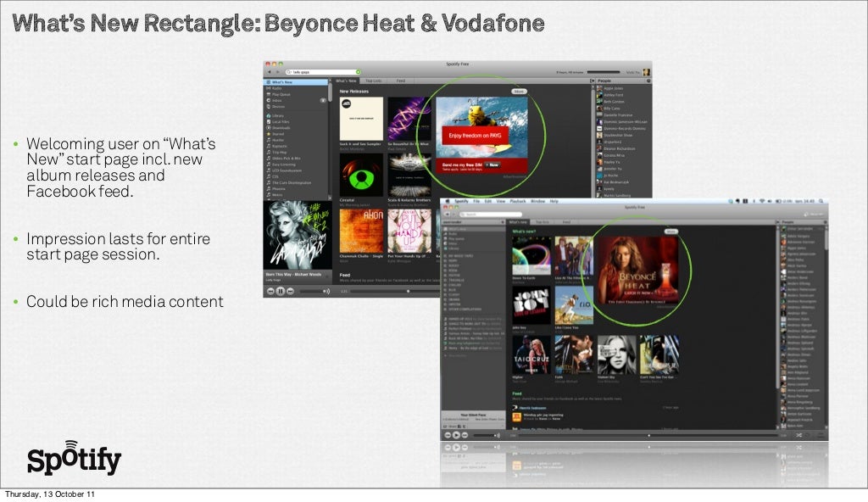
Task: Skip to previous track in front window
Action: (448, 436)
